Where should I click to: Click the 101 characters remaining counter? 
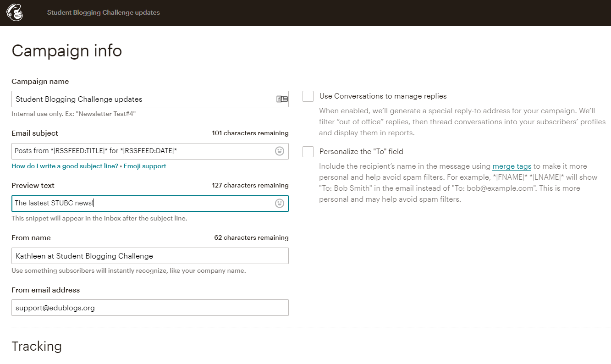(250, 133)
